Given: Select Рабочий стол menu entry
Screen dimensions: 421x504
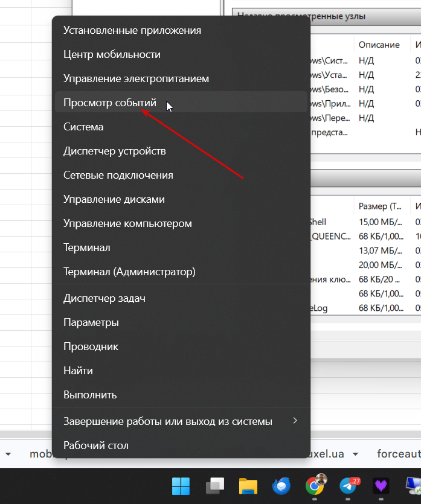Looking at the screenshot, I should pyautogui.click(x=181, y=445).
